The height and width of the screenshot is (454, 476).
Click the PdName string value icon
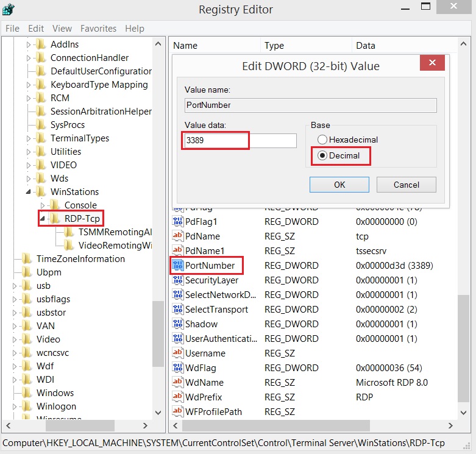coord(178,236)
